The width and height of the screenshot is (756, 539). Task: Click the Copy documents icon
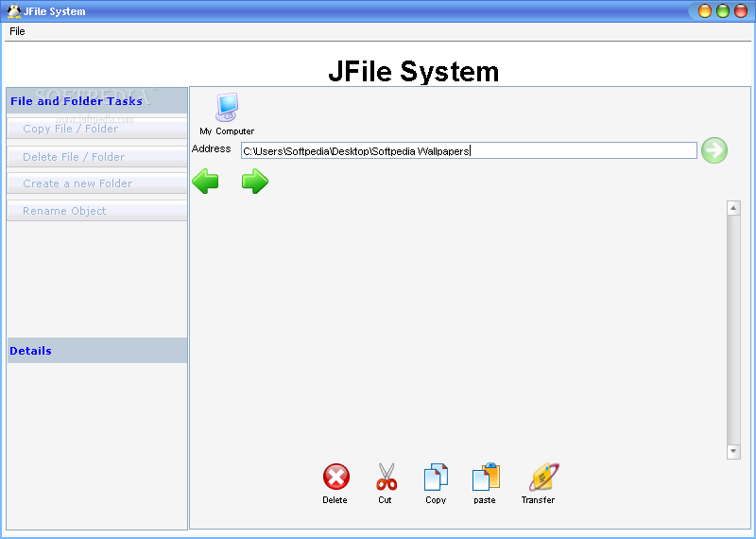click(436, 477)
